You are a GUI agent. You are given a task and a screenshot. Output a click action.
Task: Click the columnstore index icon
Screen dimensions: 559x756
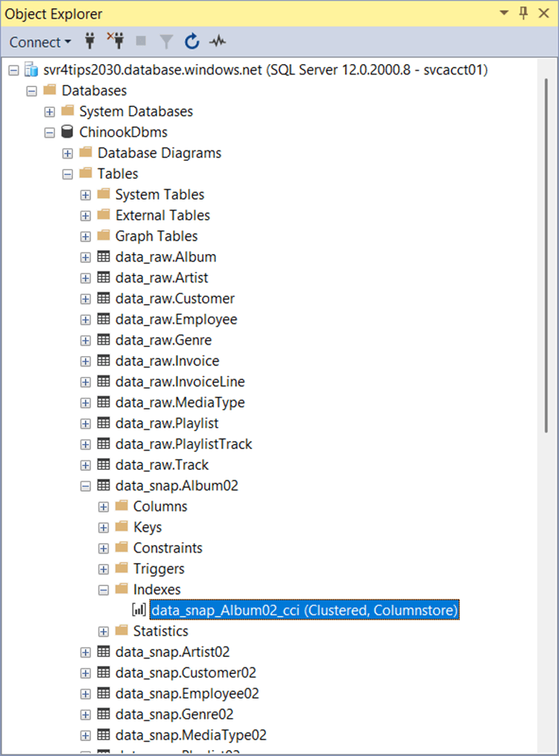point(139,610)
